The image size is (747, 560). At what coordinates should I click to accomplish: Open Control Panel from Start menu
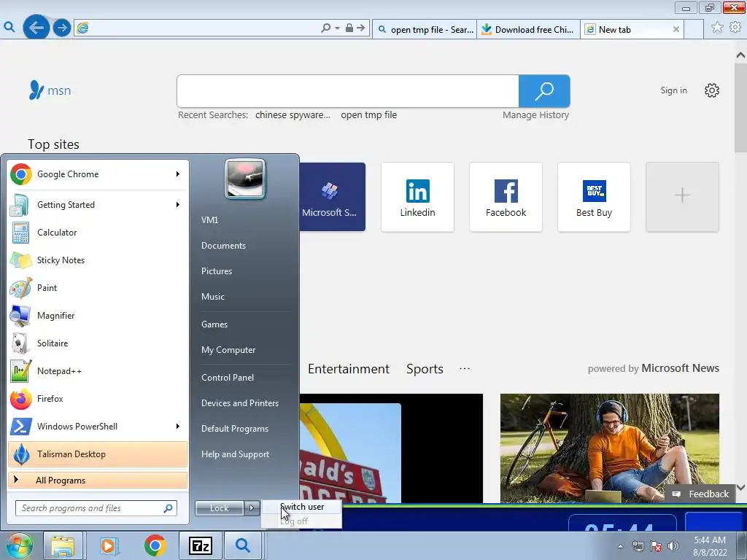(228, 378)
